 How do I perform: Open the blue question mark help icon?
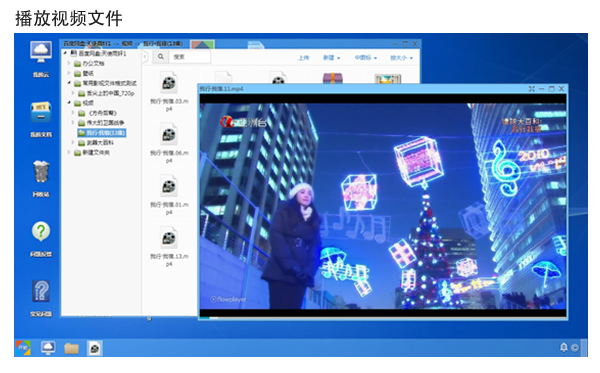tap(41, 291)
